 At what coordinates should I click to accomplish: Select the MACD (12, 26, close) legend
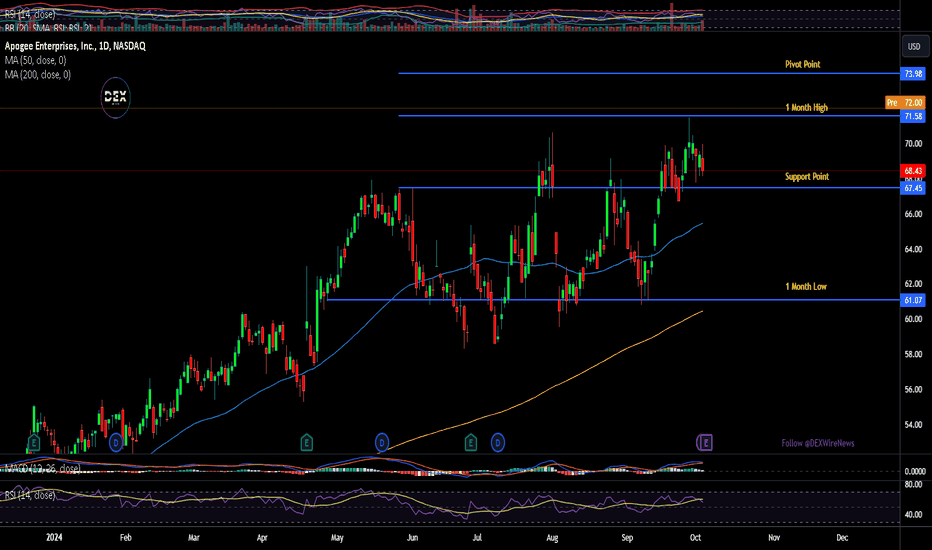coord(43,469)
